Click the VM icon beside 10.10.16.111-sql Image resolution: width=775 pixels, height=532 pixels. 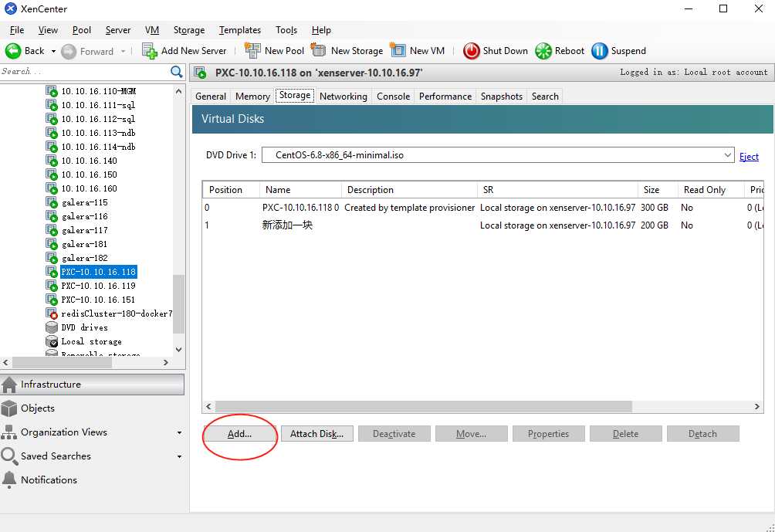pyautogui.click(x=52, y=105)
